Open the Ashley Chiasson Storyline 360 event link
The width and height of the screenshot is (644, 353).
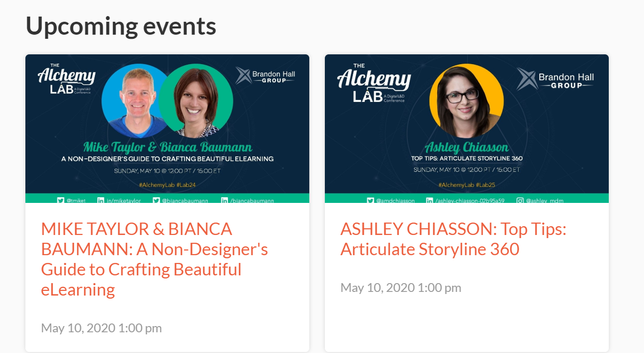pos(452,239)
